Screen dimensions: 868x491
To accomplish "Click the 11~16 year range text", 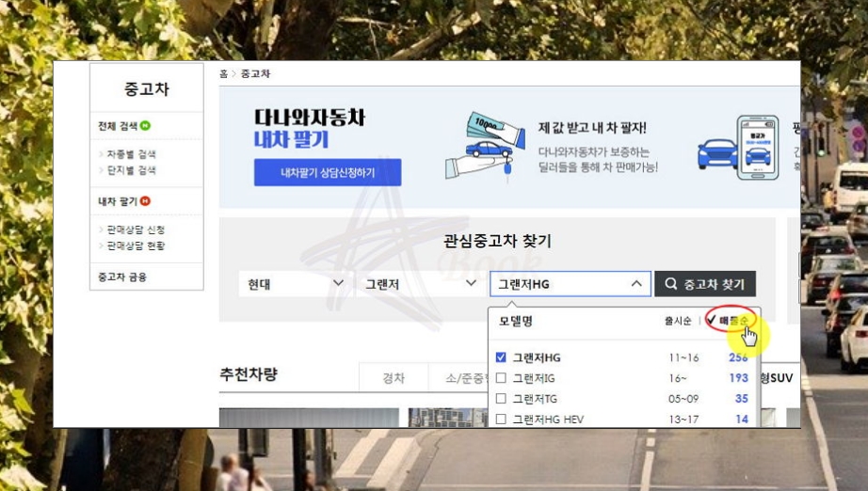I will coord(683,357).
